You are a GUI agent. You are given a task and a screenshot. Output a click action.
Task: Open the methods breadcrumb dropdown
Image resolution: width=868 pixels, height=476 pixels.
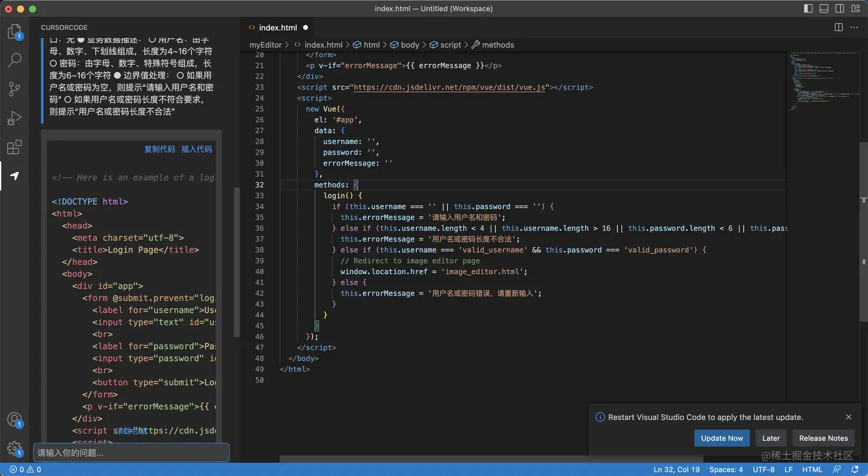(493, 45)
